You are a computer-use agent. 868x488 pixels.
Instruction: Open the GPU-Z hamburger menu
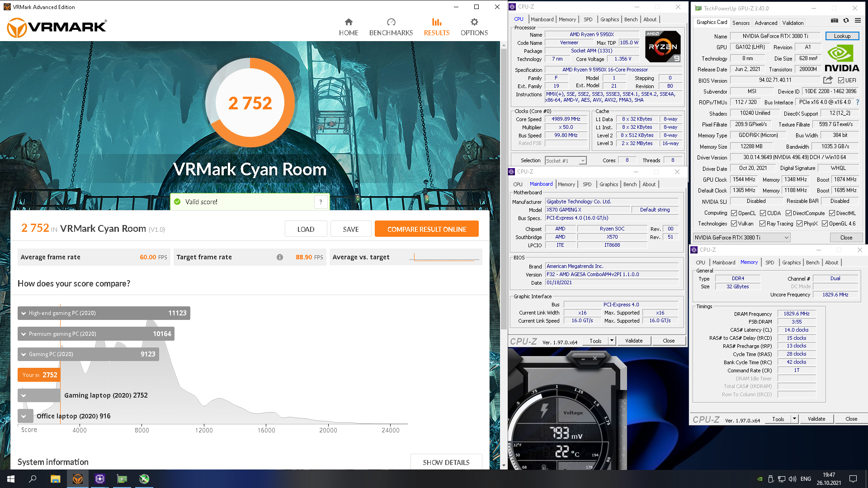[858, 20]
